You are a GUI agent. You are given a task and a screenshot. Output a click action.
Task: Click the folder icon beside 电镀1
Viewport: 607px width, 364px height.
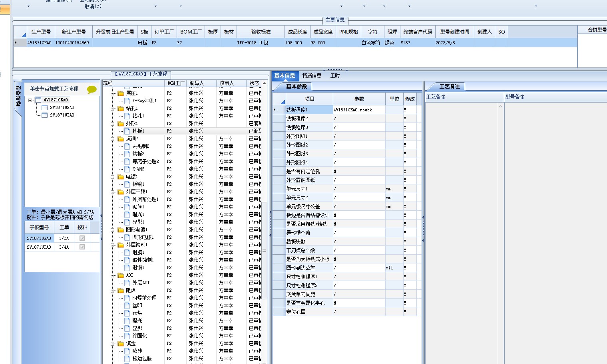pos(121,176)
